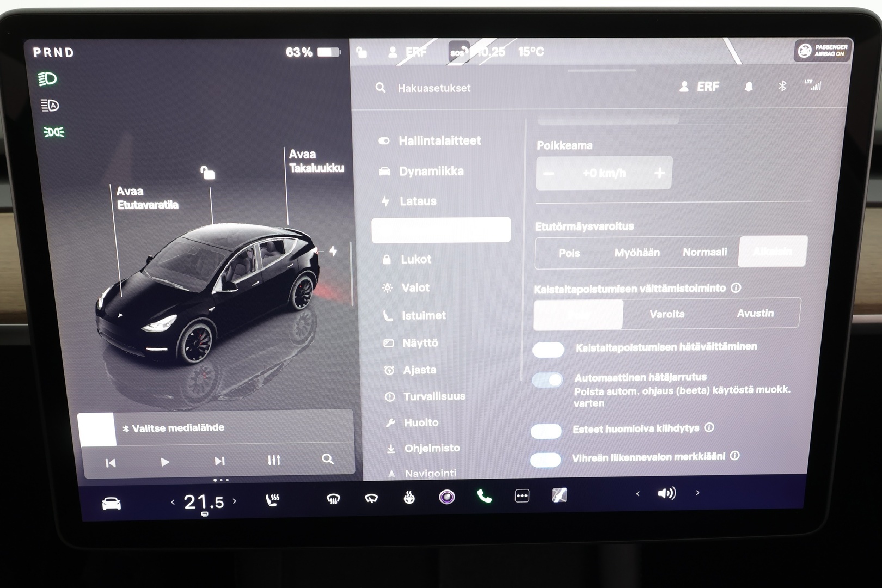Tap the Hakuasetukset search field

pyautogui.click(x=434, y=88)
